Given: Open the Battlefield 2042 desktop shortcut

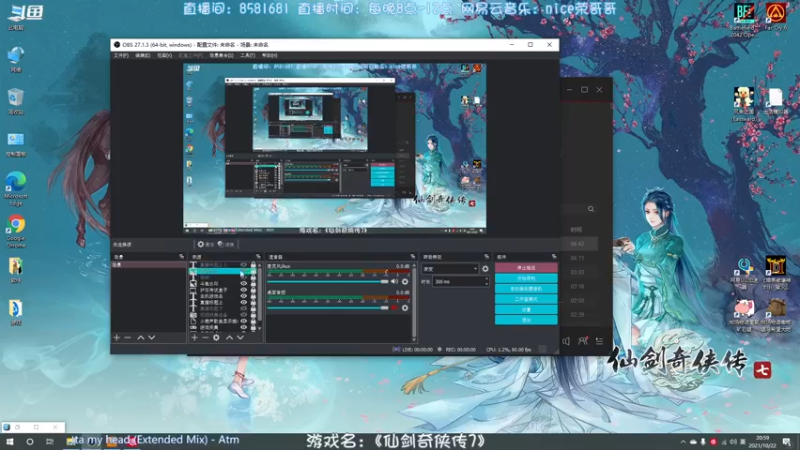Looking at the screenshot, I should pos(744,20).
